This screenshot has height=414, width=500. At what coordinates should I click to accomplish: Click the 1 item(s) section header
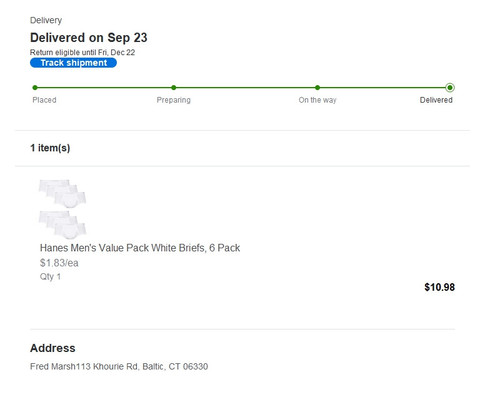click(50, 148)
